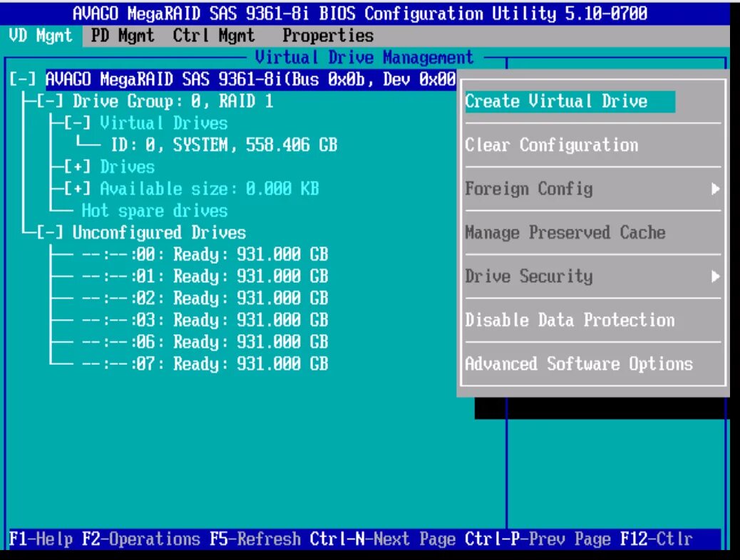Click F2-Operations in the bottom bar
This screenshot has width=740, height=560.
pyautogui.click(x=141, y=539)
